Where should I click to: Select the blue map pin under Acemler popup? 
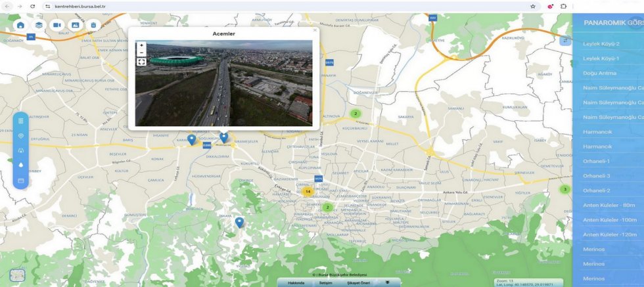point(223,137)
